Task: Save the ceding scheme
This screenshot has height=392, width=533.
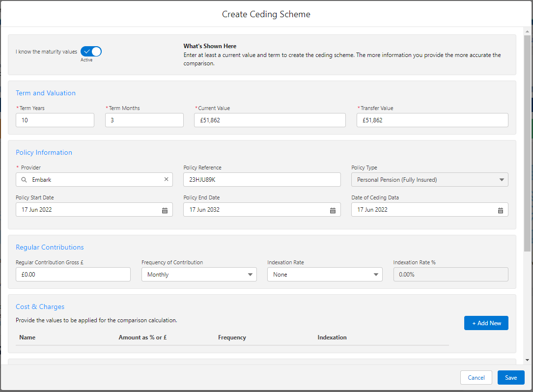Action: click(510, 377)
